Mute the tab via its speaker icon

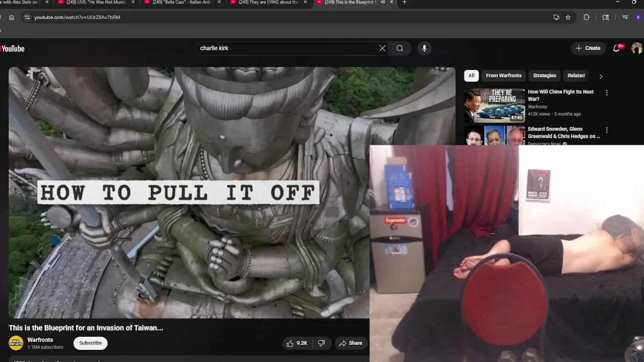(x=383, y=2)
